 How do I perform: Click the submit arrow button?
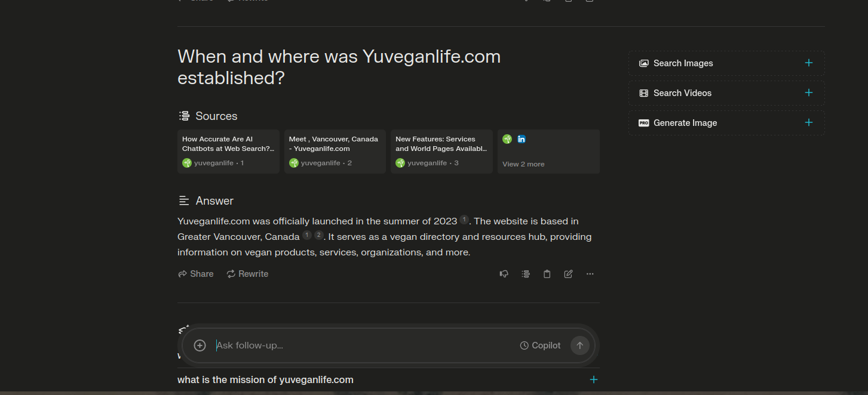[x=580, y=345]
